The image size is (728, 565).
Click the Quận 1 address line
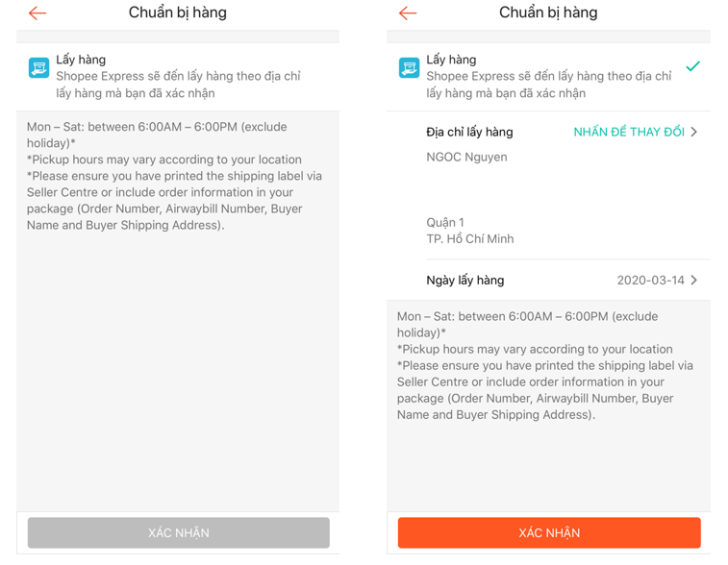pos(445,222)
